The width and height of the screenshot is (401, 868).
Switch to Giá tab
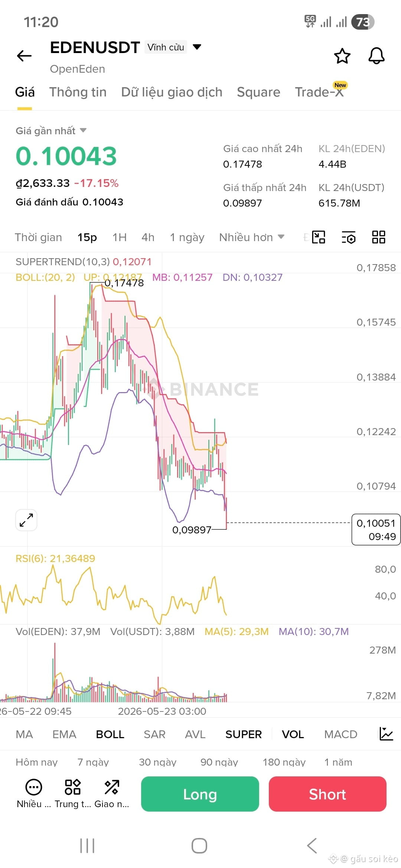pyautogui.click(x=25, y=92)
